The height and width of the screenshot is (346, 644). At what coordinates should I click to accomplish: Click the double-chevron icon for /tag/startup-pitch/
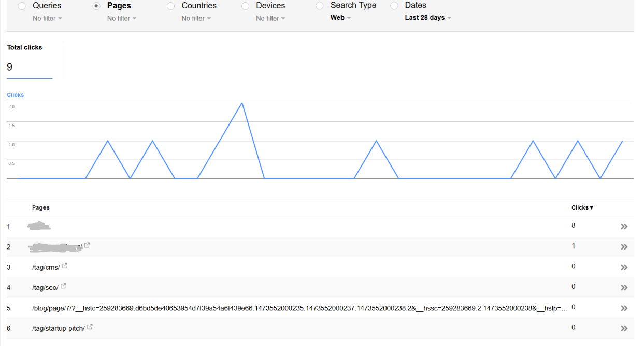click(624, 328)
